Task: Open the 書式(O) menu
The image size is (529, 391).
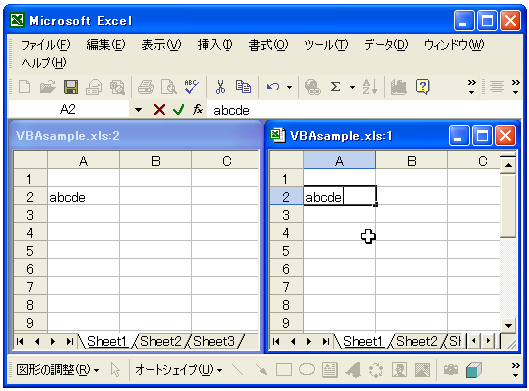Action: [x=268, y=45]
